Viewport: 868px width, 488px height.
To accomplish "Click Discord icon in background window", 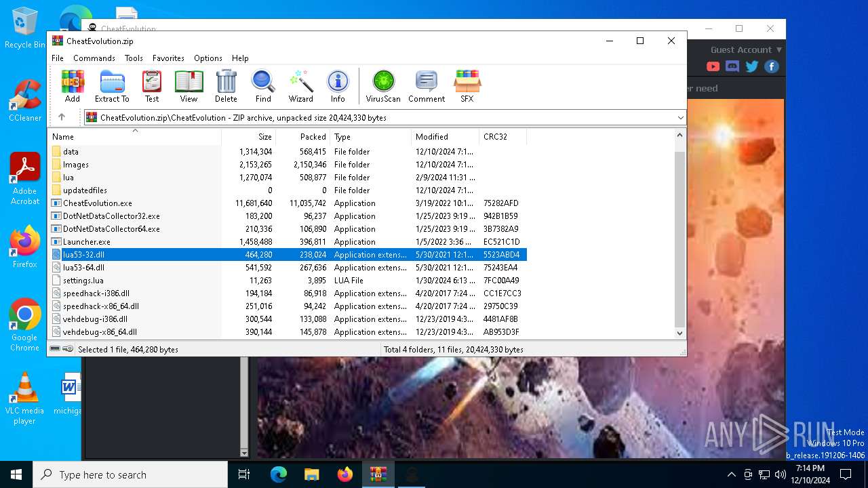I will tap(732, 66).
